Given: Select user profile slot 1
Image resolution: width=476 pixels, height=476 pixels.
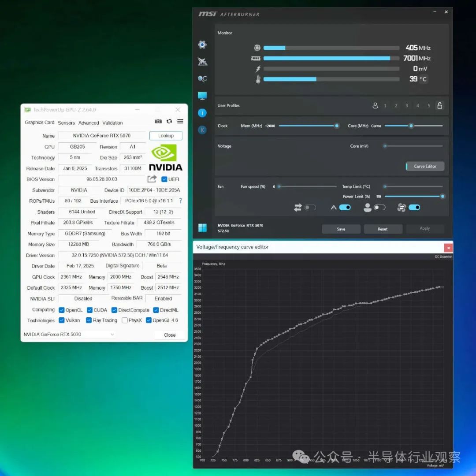Looking at the screenshot, I should (x=385, y=106).
